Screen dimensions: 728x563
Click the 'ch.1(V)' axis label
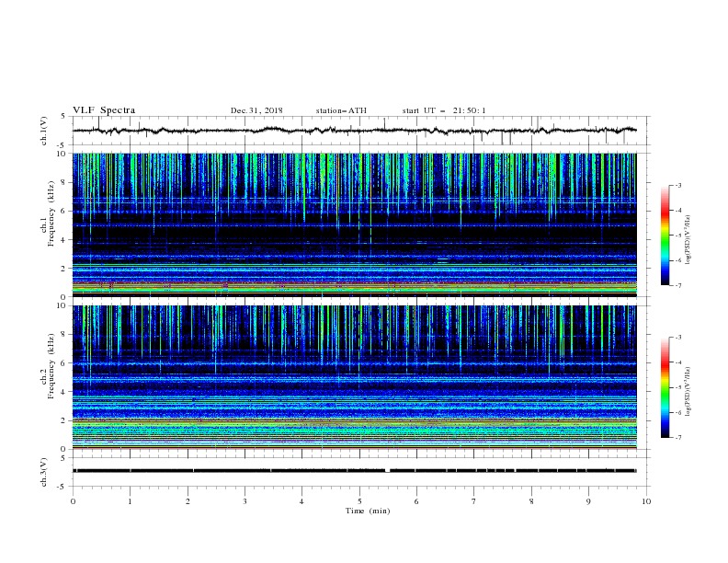[44, 131]
